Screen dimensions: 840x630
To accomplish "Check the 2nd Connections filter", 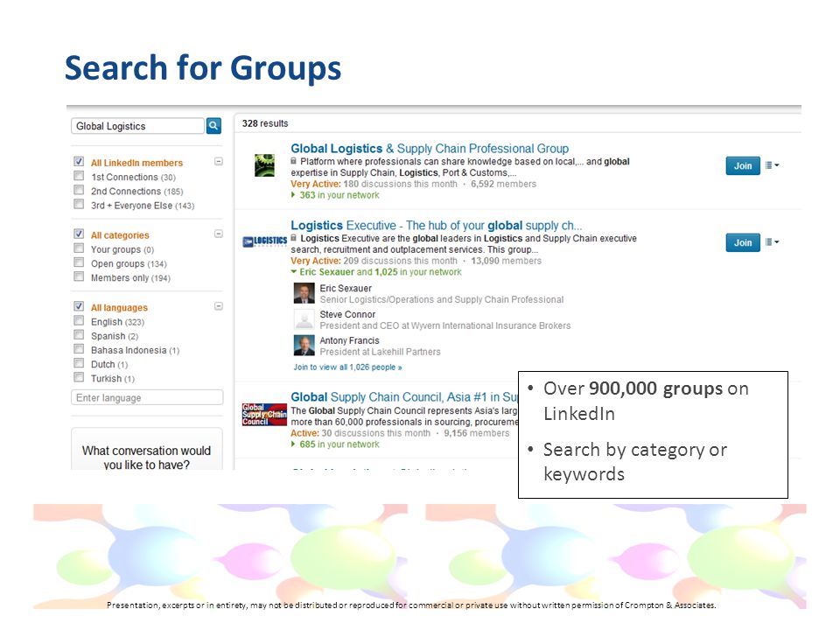I will coord(79,190).
